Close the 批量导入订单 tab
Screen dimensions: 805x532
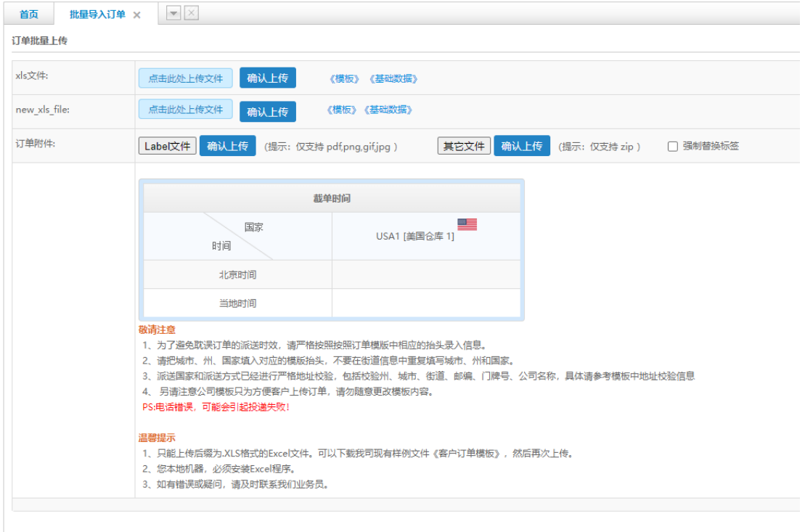(x=137, y=15)
